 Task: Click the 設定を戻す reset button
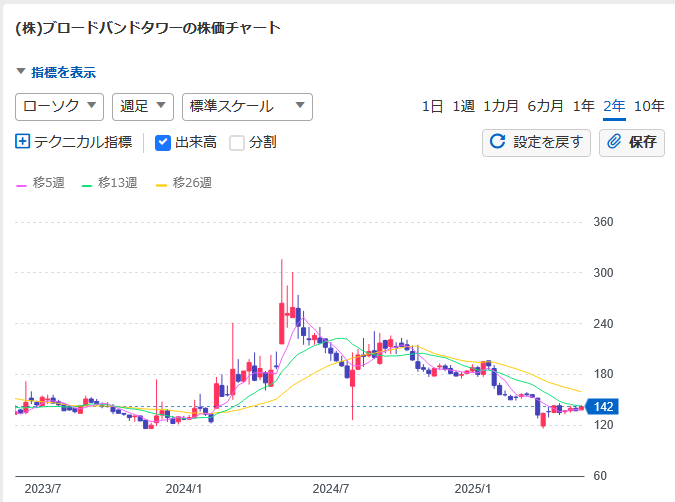pos(536,143)
